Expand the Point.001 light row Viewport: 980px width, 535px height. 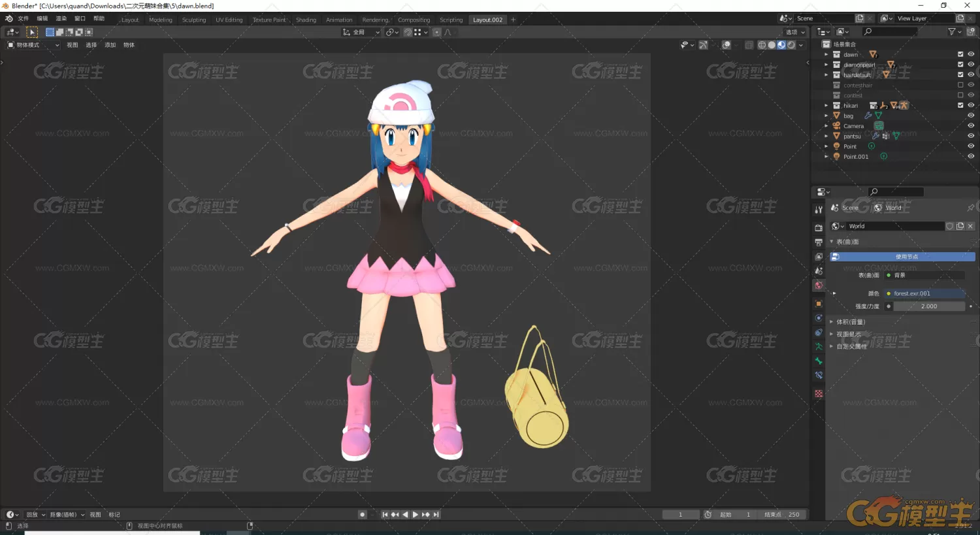click(826, 156)
